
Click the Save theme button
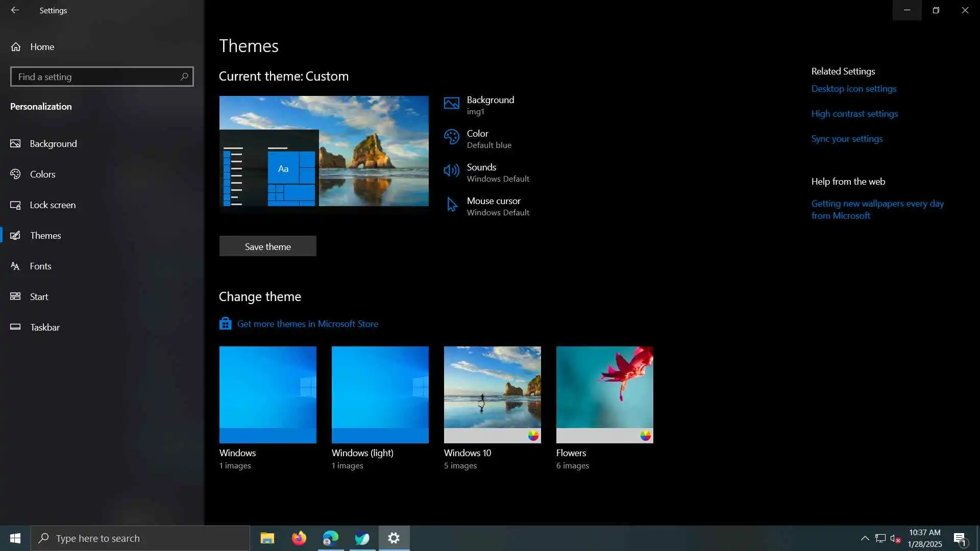(x=267, y=246)
